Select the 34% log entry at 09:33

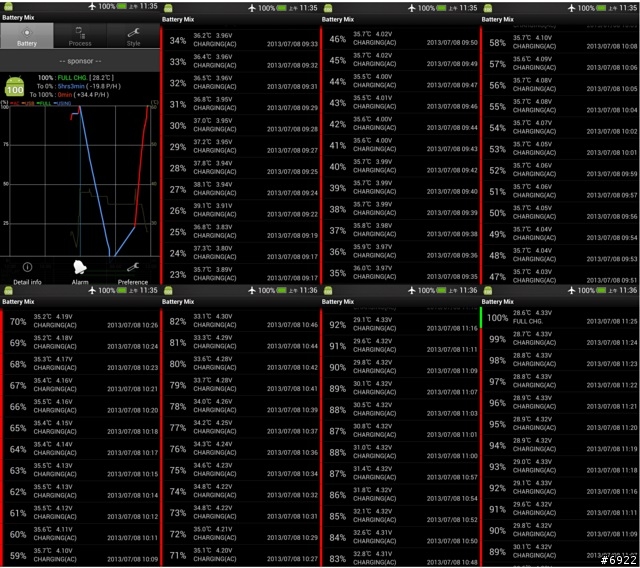pos(240,40)
